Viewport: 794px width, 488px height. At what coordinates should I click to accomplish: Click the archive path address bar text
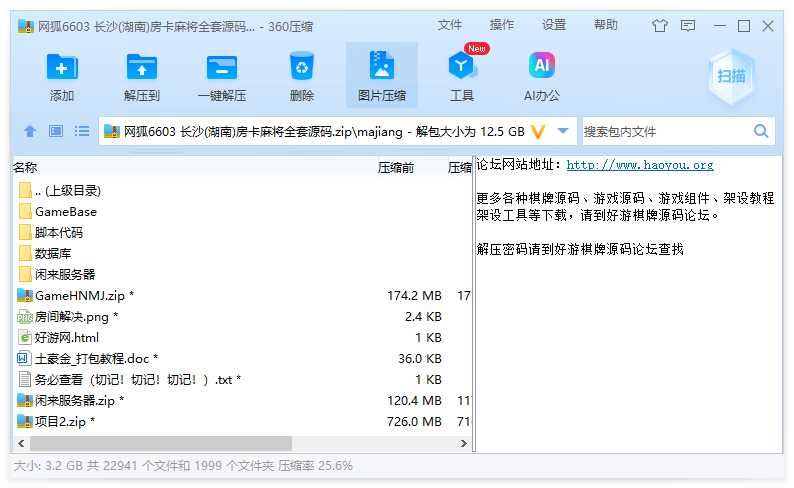point(324,132)
